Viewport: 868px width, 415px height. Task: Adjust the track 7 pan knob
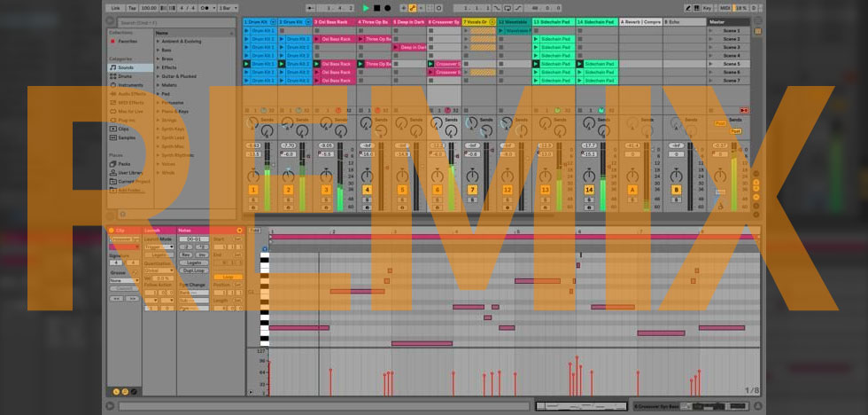click(472, 176)
